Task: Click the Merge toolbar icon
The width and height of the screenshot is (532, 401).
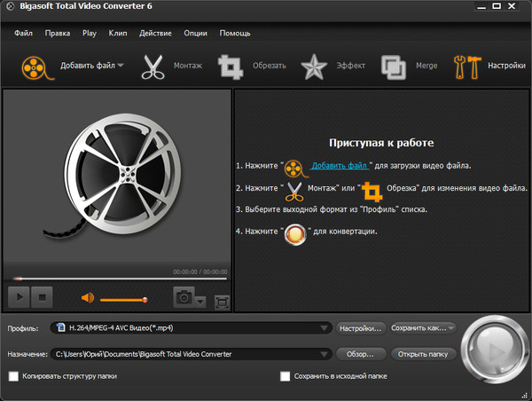Action: coord(394,67)
